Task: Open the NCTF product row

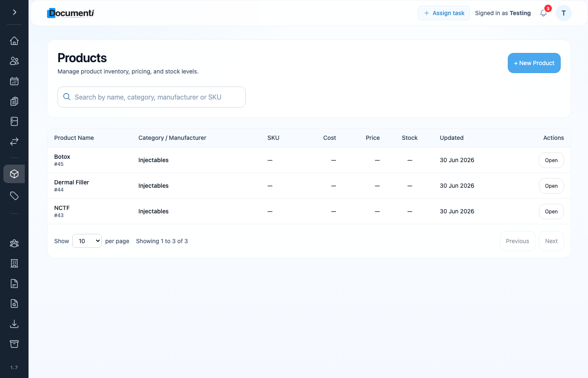Action: (551, 212)
